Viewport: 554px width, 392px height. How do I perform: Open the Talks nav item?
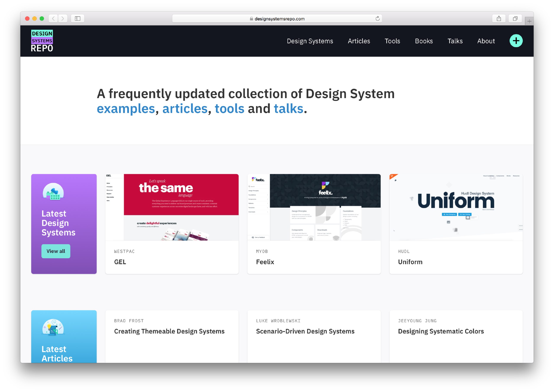point(455,41)
